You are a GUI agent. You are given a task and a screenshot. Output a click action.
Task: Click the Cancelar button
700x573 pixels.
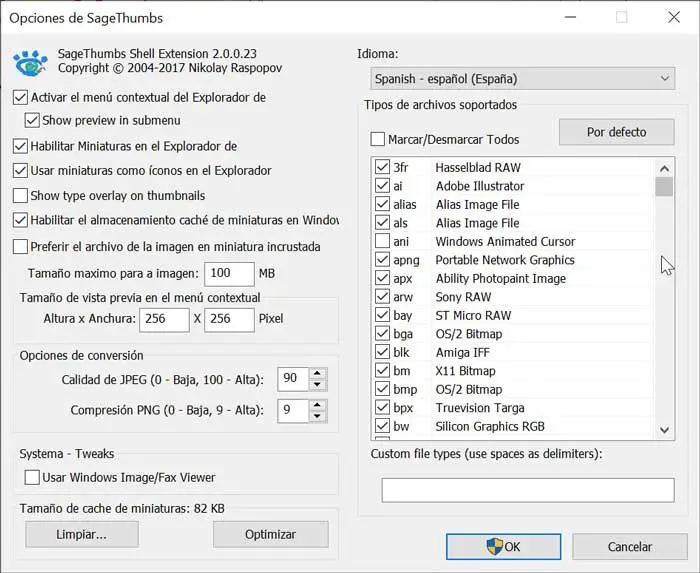pyautogui.click(x=630, y=547)
